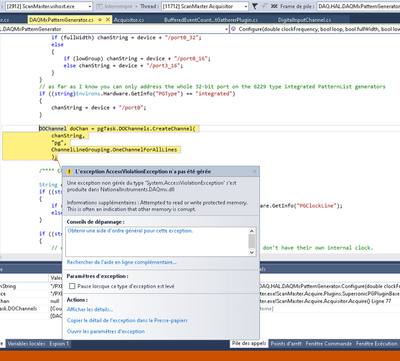Click Environs identifier in code

click(89, 94)
